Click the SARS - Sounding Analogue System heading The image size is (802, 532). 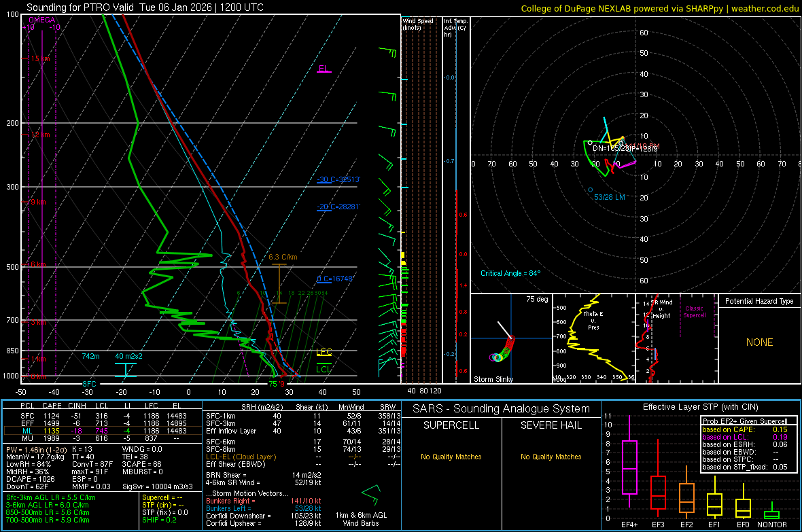pos(502,409)
